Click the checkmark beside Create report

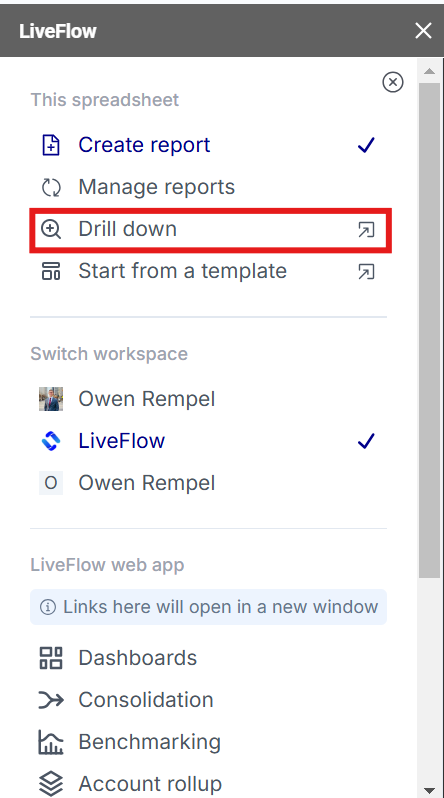point(366,145)
